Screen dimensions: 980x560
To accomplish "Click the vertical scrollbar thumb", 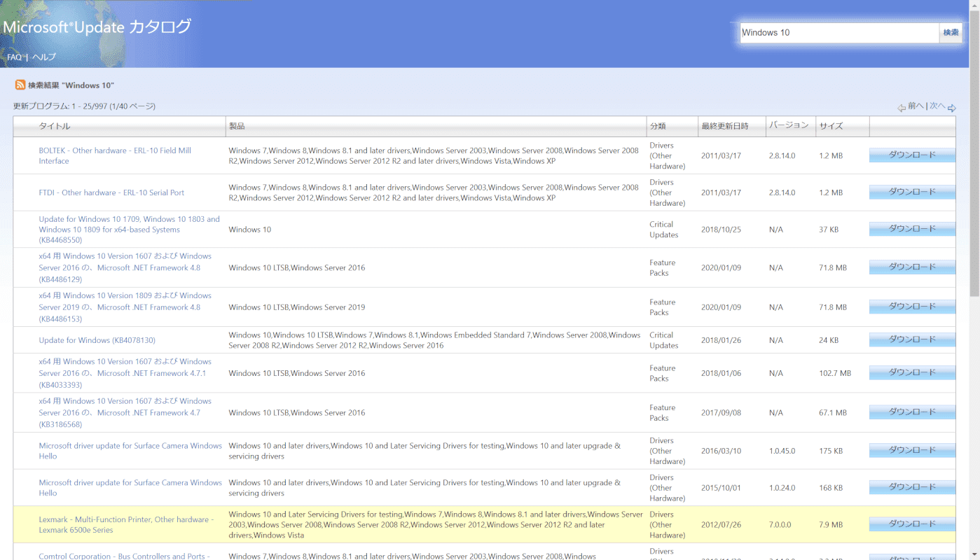I will point(974,154).
